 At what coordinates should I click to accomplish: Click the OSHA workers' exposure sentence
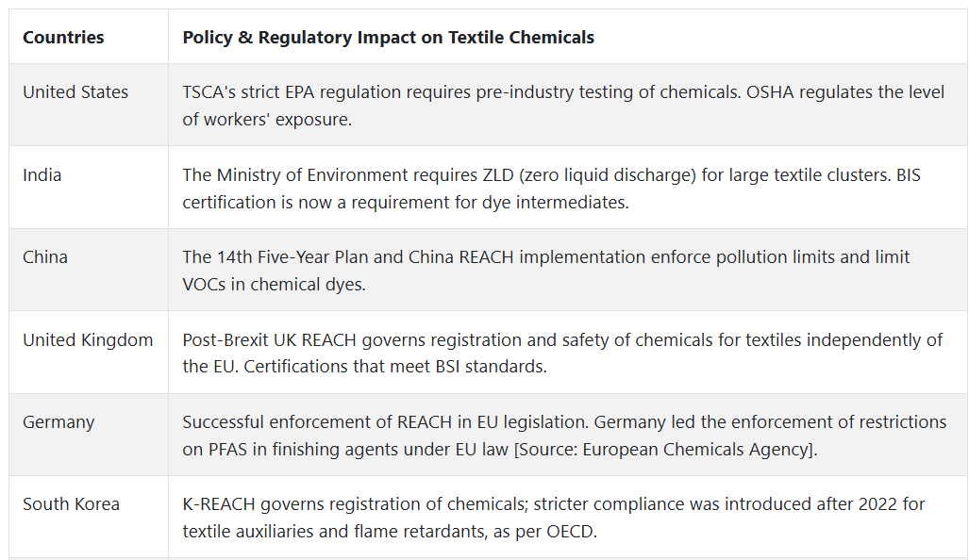coord(563,106)
